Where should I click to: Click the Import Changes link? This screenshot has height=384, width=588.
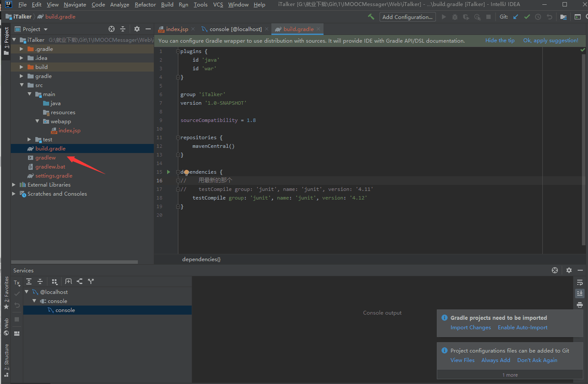[470, 328]
